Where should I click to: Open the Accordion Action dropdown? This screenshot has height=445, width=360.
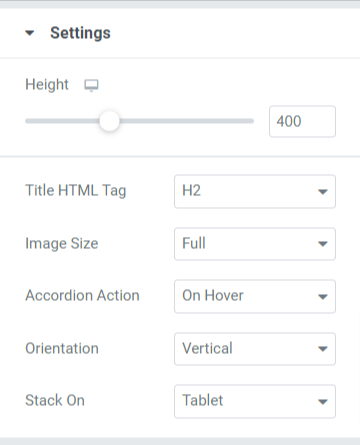pos(255,296)
